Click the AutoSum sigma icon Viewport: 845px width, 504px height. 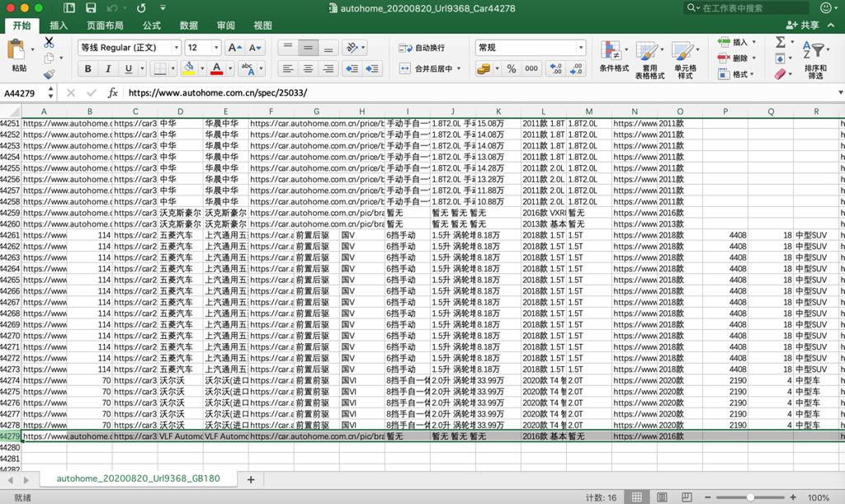(780, 42)
